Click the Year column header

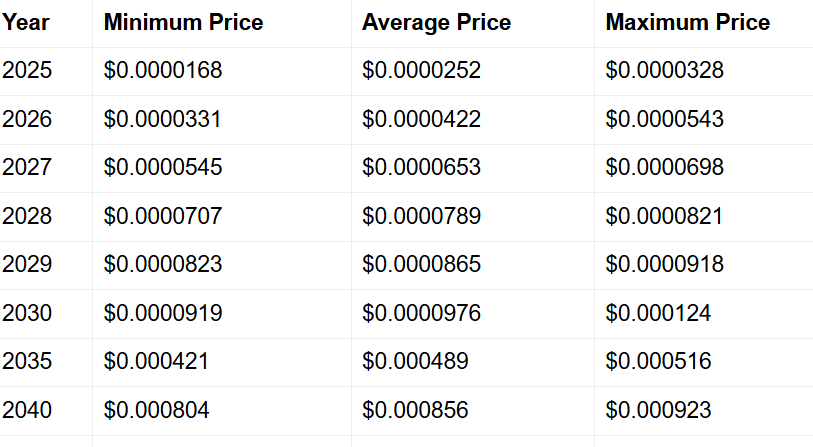pos(25,22)
